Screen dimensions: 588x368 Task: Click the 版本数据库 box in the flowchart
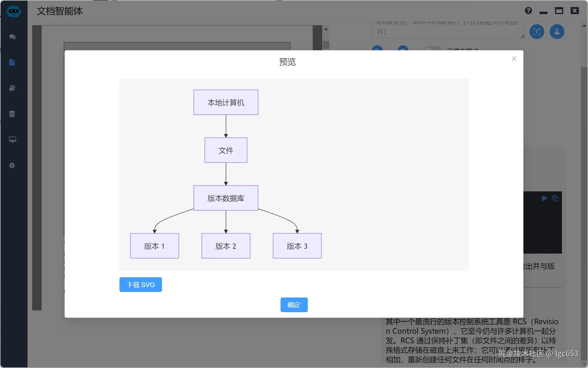point(226,198)
